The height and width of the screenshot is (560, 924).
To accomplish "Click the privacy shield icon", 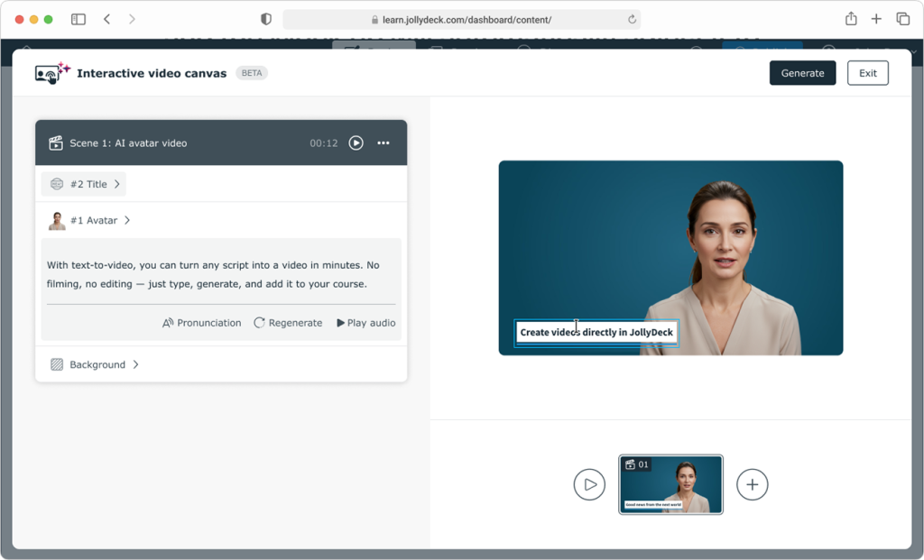I will coord(266,20).
